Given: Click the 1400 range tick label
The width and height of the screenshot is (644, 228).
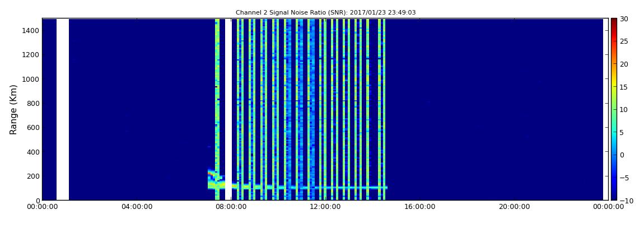Looking at the screenshot, I should click(x=31, y=31).
